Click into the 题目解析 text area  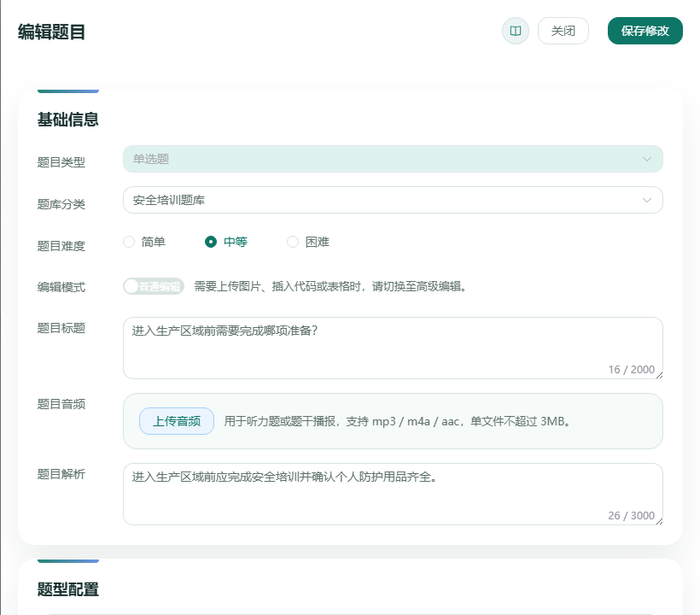[x=393, y=494]
